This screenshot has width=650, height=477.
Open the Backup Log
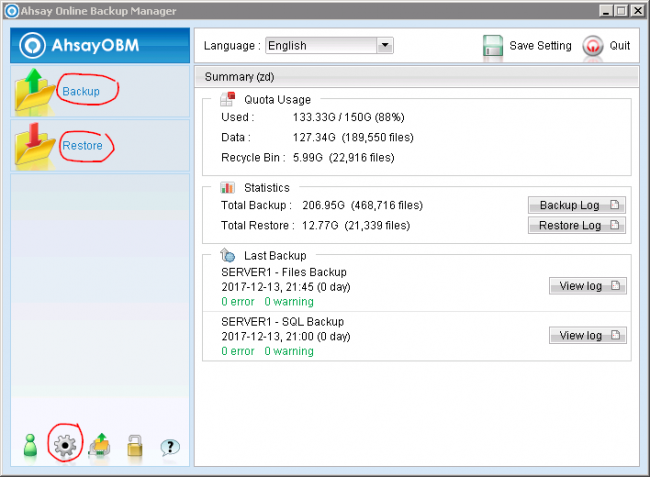click(x=577, y=205)
